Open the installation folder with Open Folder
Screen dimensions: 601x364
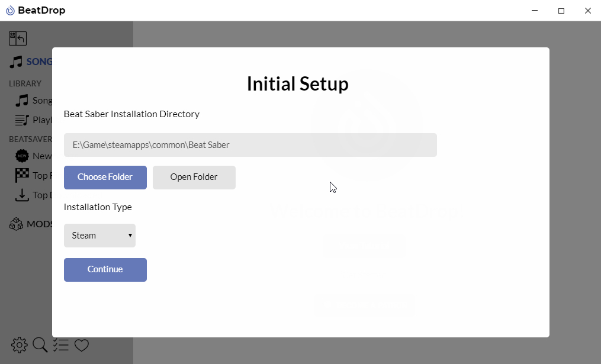(194, 178)
